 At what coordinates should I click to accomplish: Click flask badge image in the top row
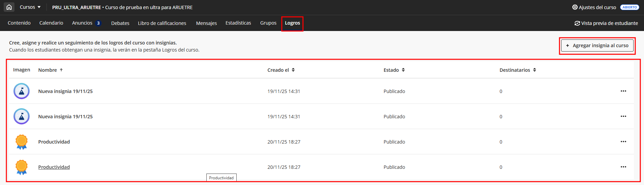coord(22,91)
